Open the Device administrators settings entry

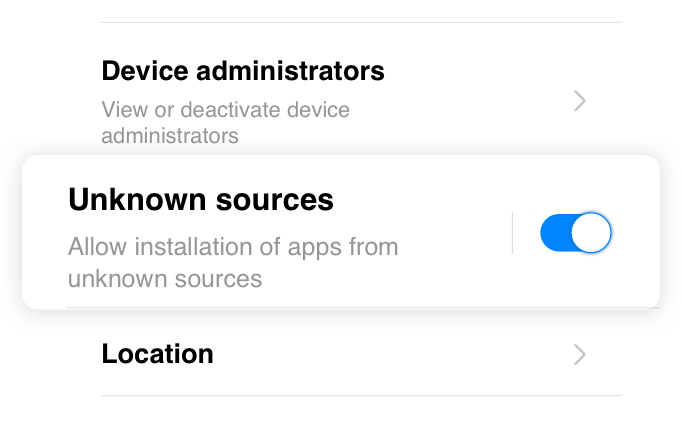(x=243, y=72)
